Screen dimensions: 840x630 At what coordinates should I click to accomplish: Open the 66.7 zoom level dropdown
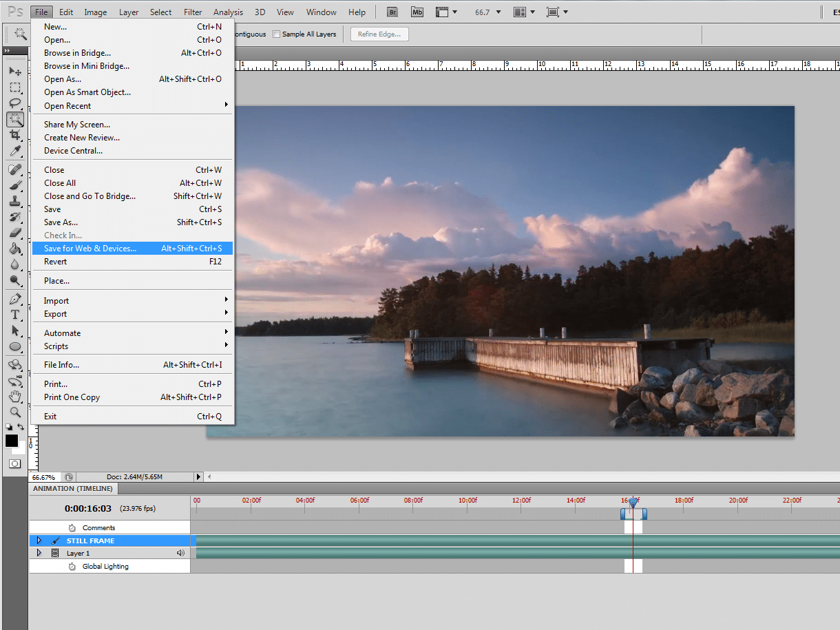coord(498,12)
